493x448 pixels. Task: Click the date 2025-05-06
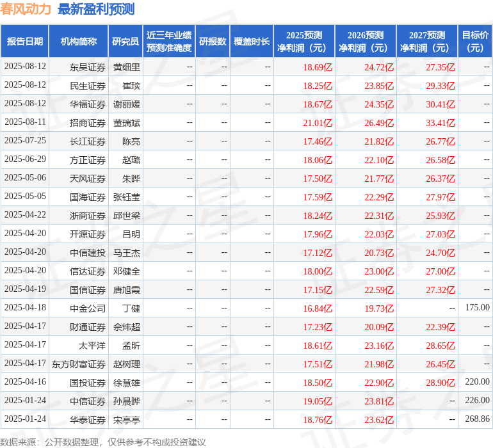click(x=25, y=178)
